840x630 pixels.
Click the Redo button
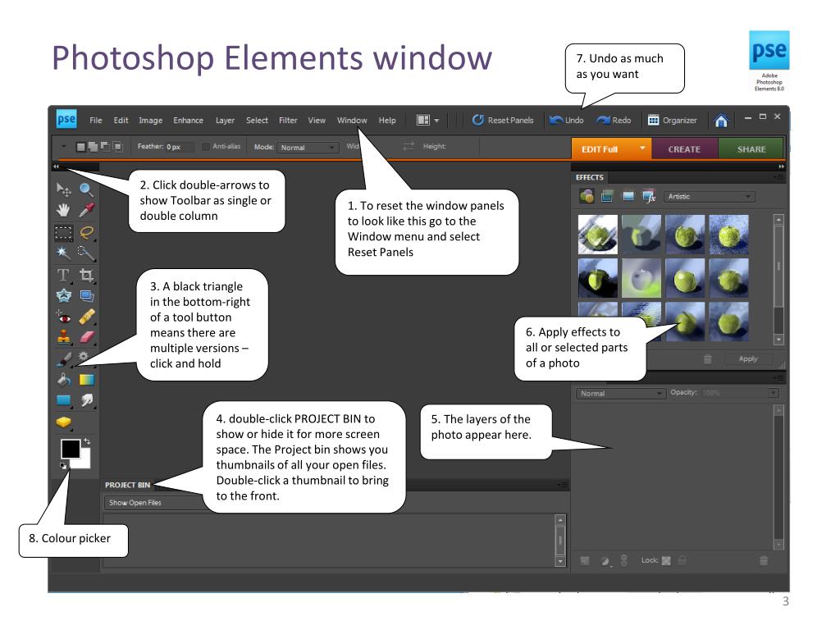pyautogui.click(x=614, y=120)
